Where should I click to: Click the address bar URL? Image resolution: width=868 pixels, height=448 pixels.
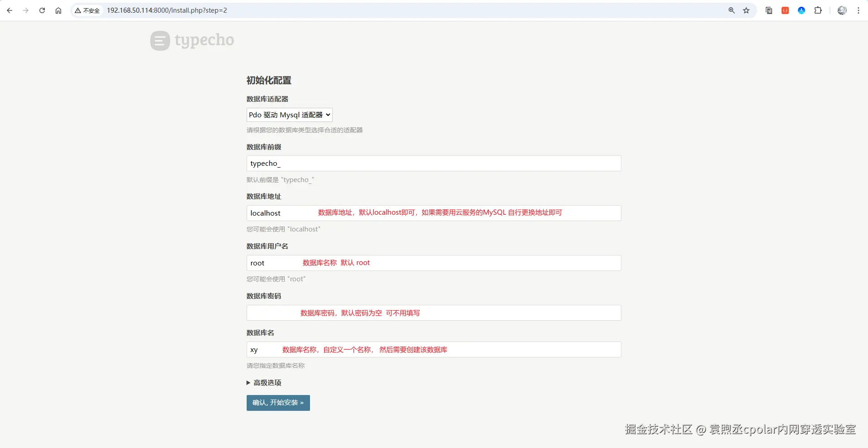pos(167,10)
